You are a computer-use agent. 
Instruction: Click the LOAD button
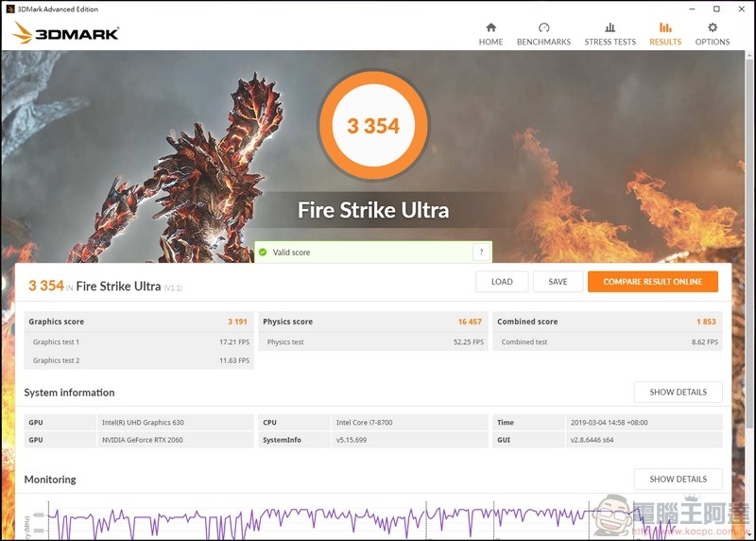coord(502,282)
